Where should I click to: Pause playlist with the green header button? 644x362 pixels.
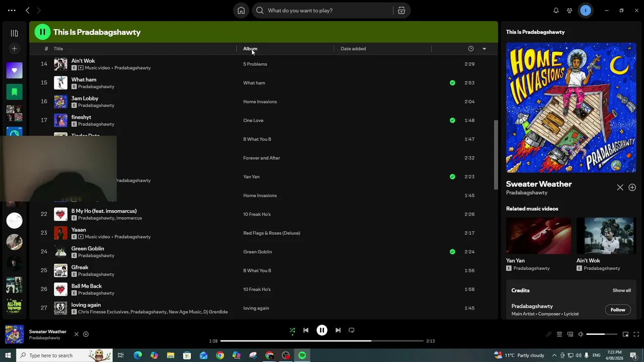click(42, 32)
